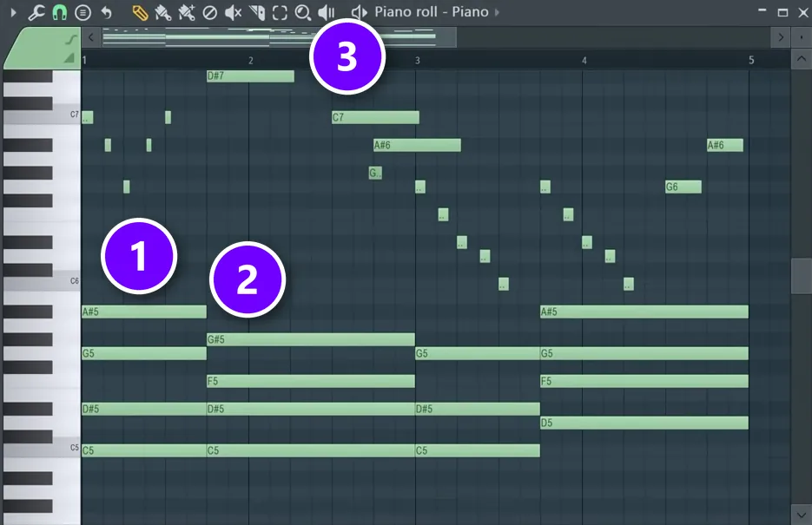Select the A#6 note at bar 3

[x=417, y=145]
